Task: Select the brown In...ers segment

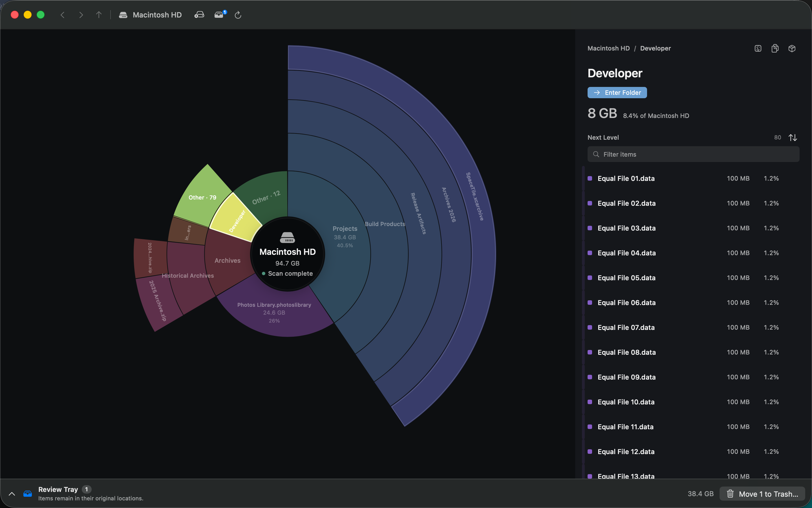Action: point(188,233)
